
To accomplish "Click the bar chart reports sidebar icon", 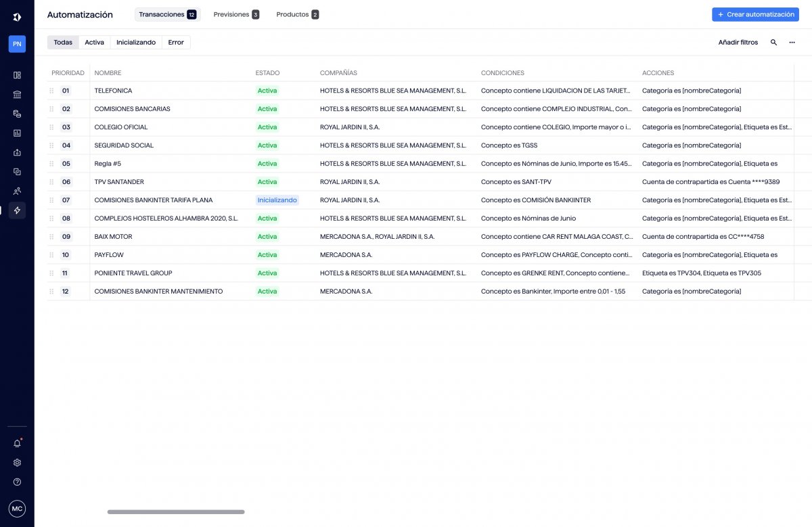I will coord(17,133).
